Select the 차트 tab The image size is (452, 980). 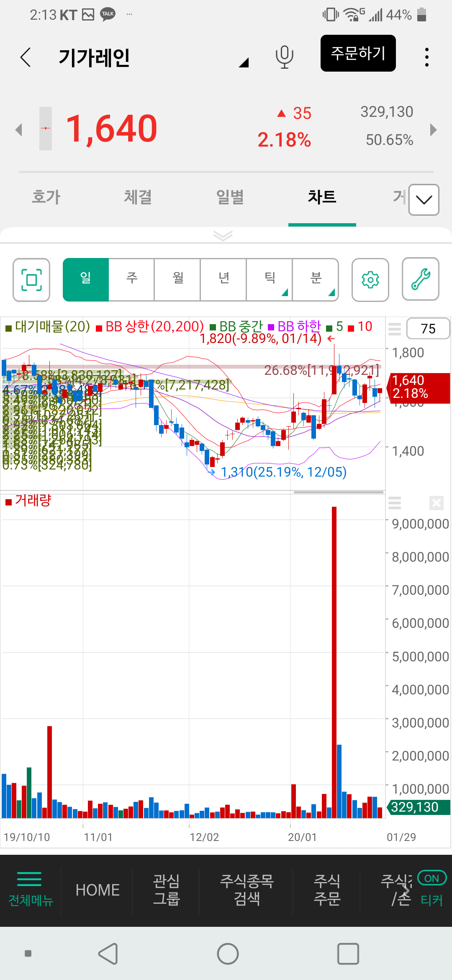point(322,197)
